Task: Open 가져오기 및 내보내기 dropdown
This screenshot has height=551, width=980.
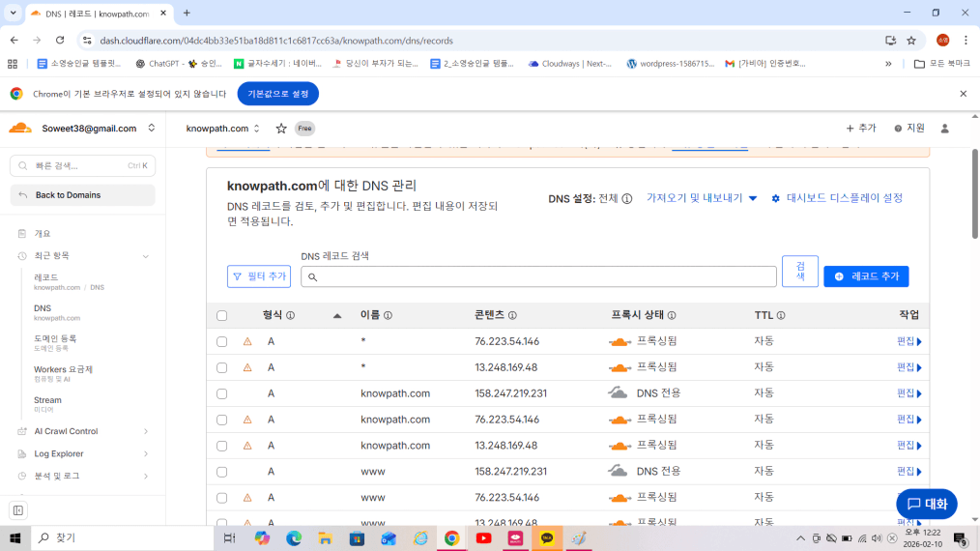Action: pyautogui.click(x=702, y=198)
